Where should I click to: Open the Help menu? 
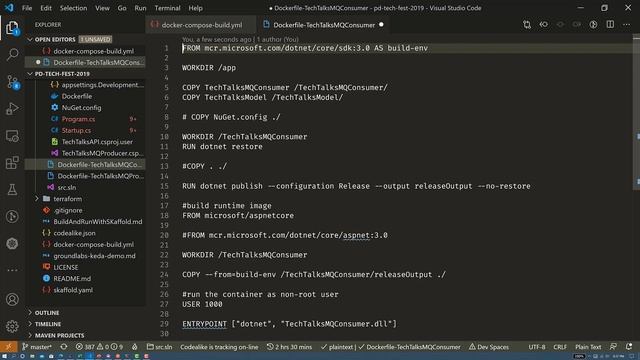click(x=195, y=8)
